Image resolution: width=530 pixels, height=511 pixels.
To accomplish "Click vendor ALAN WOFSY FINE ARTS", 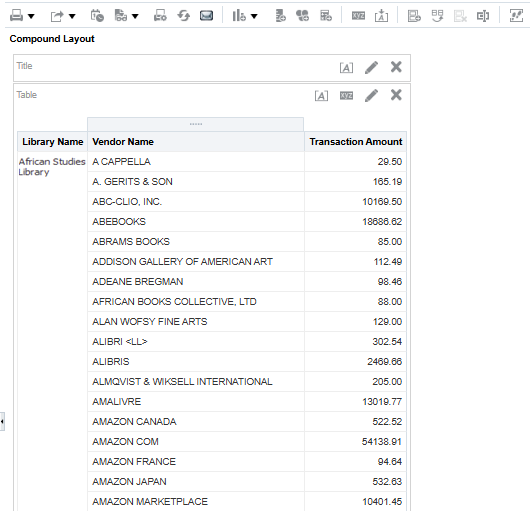I will pos(150,321).
